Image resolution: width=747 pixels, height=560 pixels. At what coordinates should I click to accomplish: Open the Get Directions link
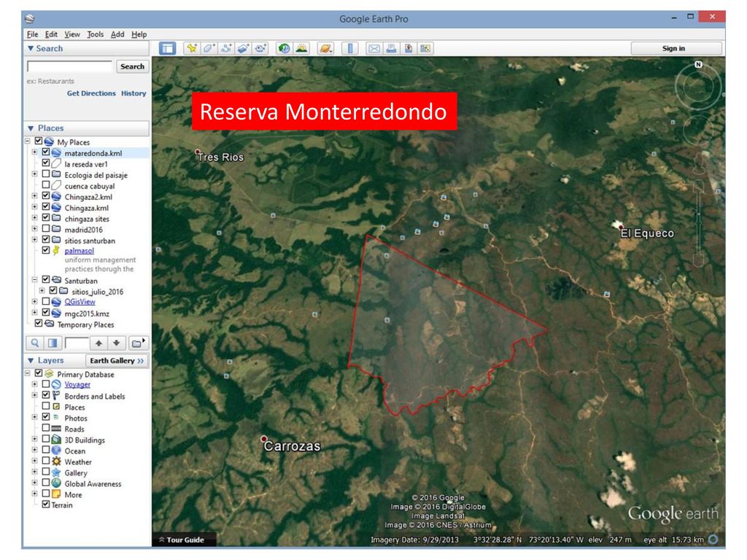pos(91,93)
